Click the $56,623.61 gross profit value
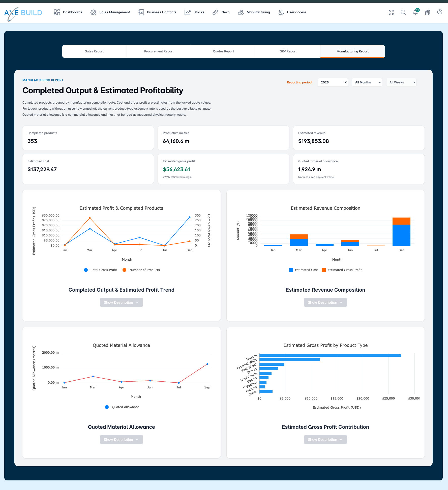 (x=176, y=169)
